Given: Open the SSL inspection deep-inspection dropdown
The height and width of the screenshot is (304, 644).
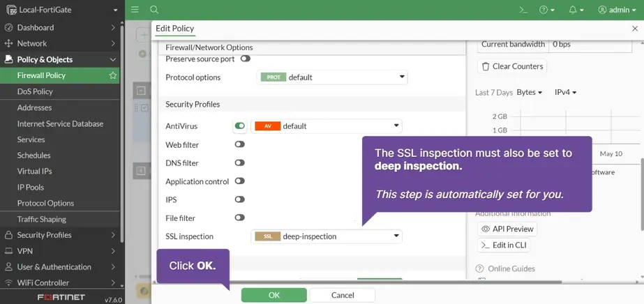Looking at the screenshot, I should 327,236.
